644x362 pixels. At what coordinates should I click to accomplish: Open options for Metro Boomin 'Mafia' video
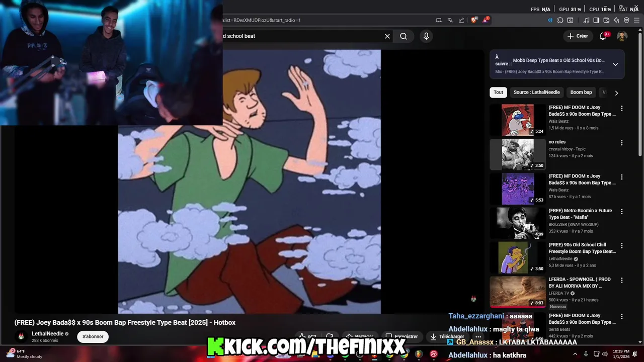coord(622,212)
